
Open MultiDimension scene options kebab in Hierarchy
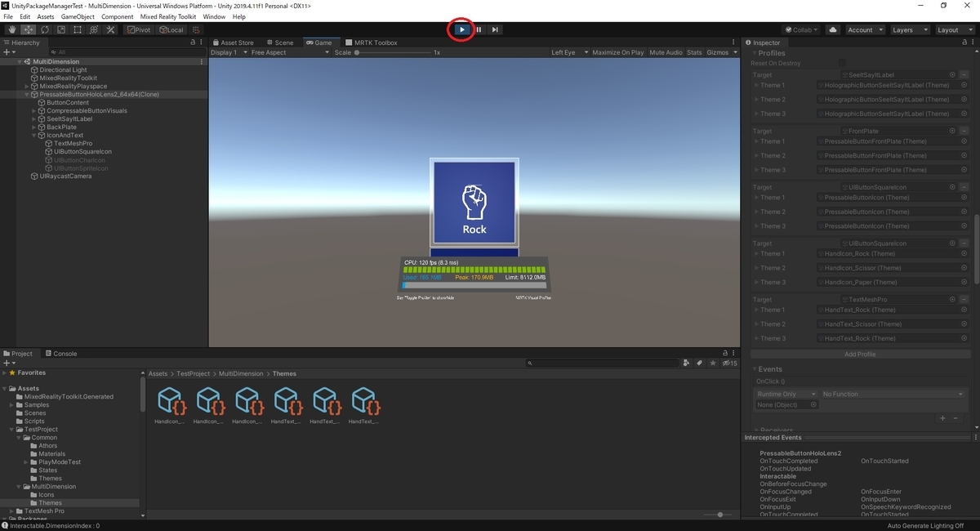coord(202,61)
